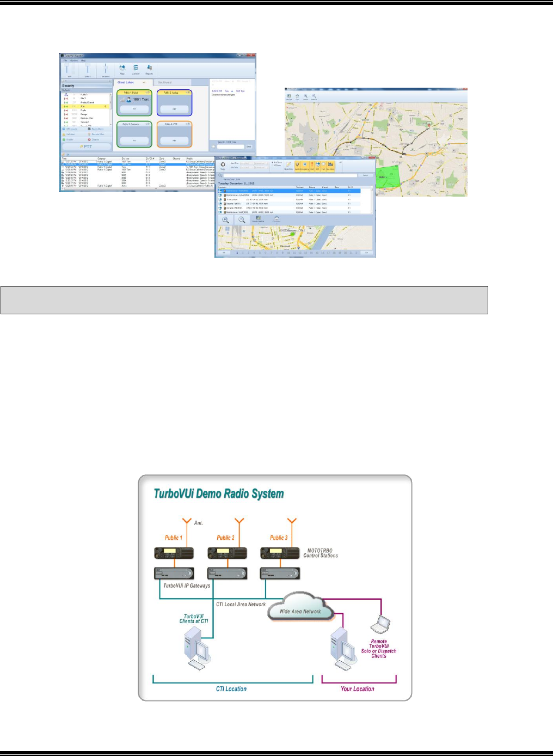Click Zoom Out icon in Map window

314,96
